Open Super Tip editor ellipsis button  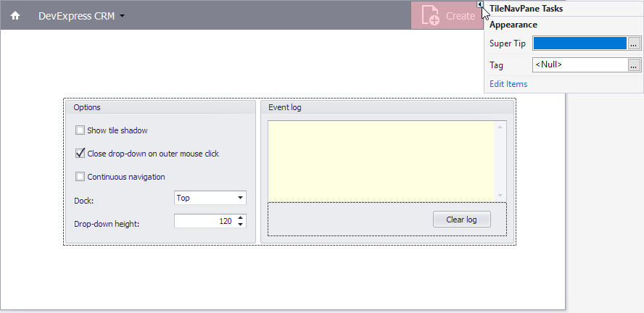(634, 43)
